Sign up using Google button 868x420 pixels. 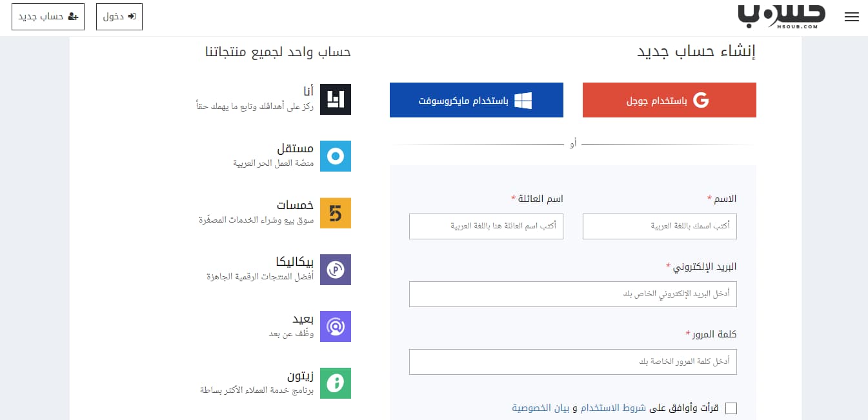(669, 99)
